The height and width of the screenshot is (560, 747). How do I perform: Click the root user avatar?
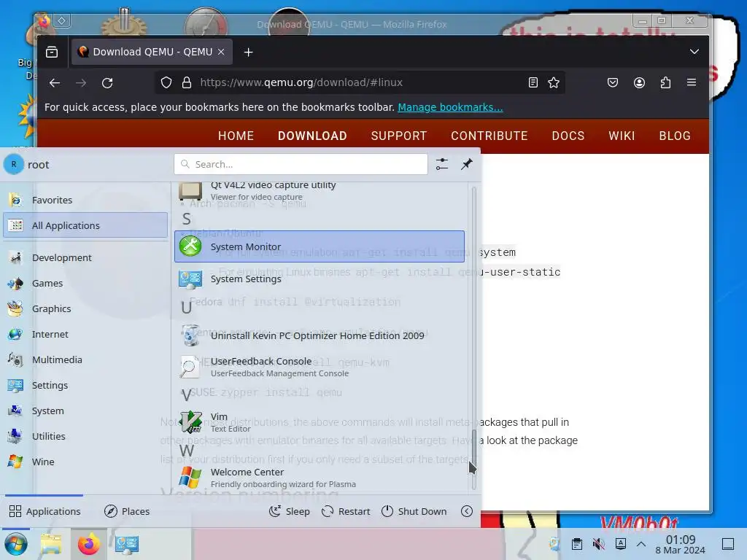[14, 164]
